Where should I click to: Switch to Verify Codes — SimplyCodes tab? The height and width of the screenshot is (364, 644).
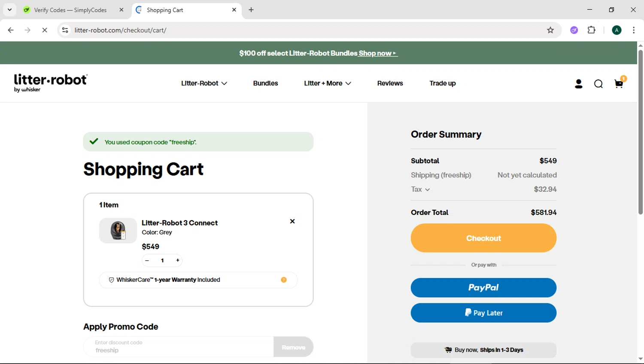coord(70,10)
